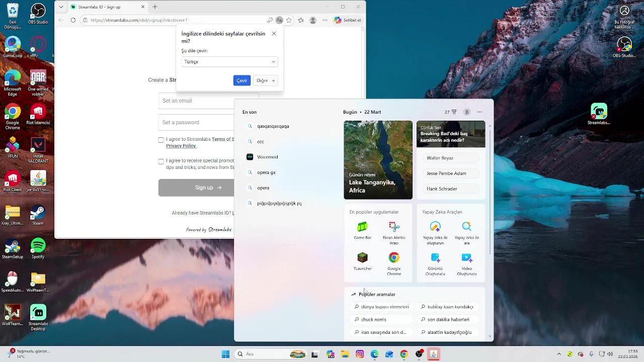This screenshot has width=644, height=362.
Task: Choose answer Walter Beyaz
Action: tap(451, 158)
